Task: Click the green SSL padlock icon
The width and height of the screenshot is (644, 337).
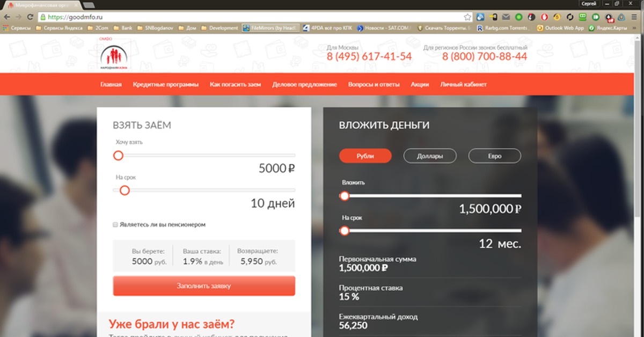Action: [x=42, y=17]
